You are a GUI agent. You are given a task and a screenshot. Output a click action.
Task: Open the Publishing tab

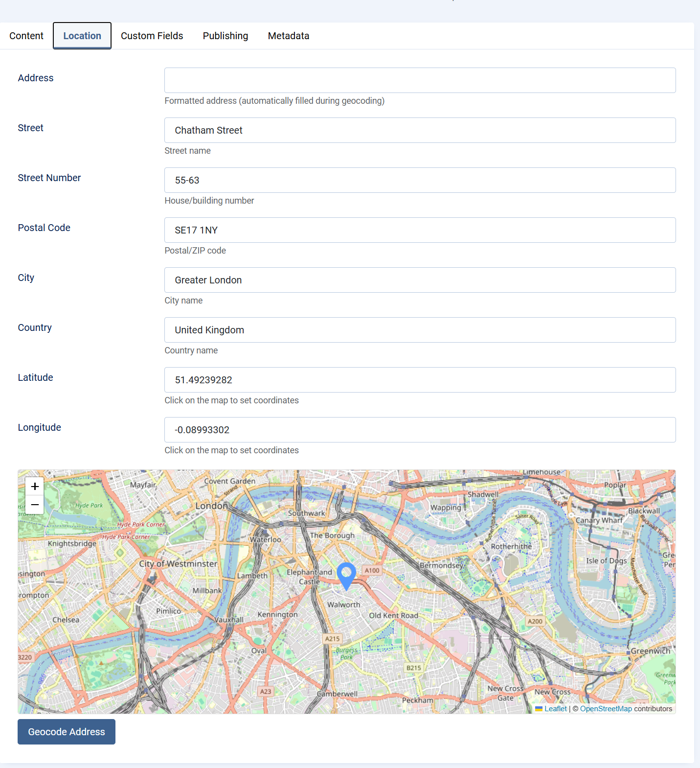tap(225, 36)
